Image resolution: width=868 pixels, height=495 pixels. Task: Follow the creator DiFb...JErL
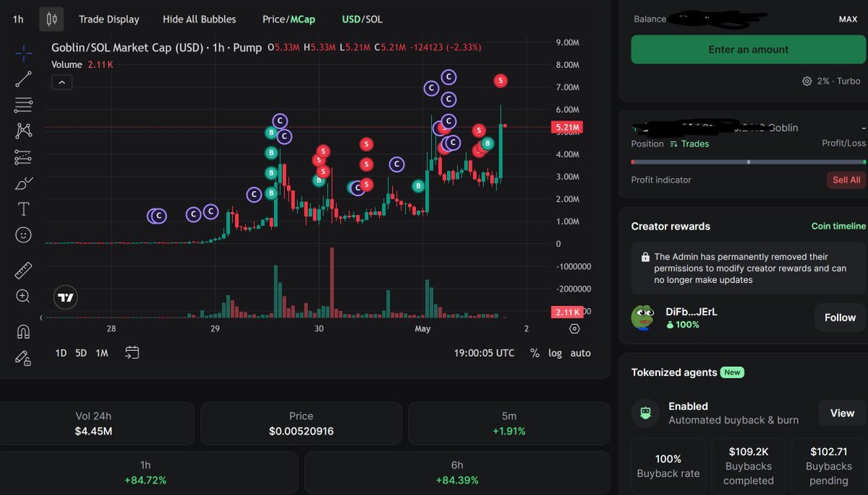coord(840,318)
